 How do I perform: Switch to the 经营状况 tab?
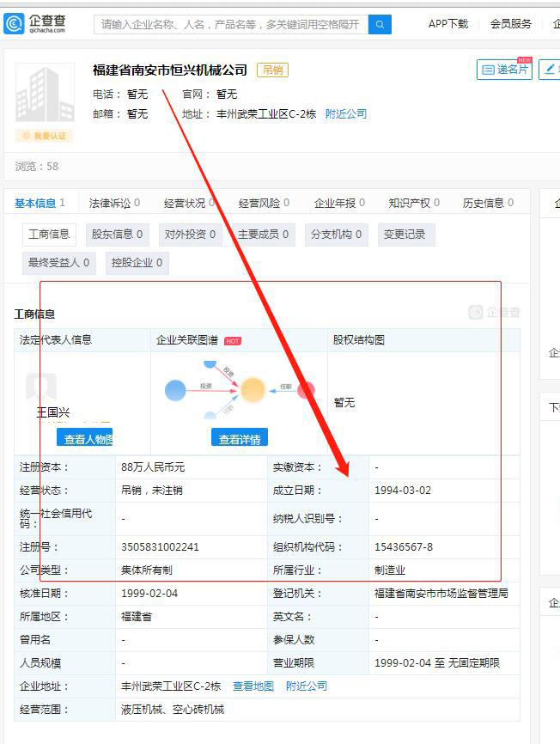[x=186, y=204]
